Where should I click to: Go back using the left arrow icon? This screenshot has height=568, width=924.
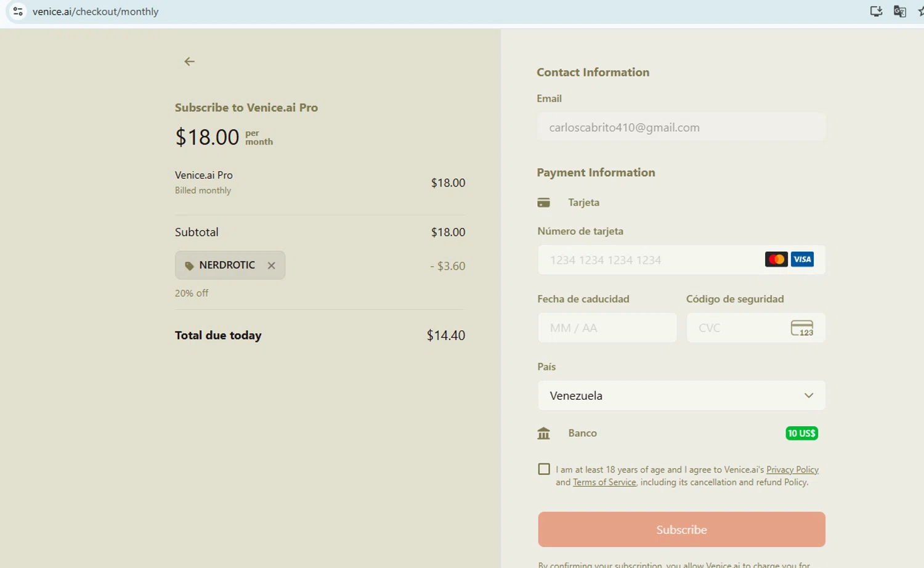189,62
